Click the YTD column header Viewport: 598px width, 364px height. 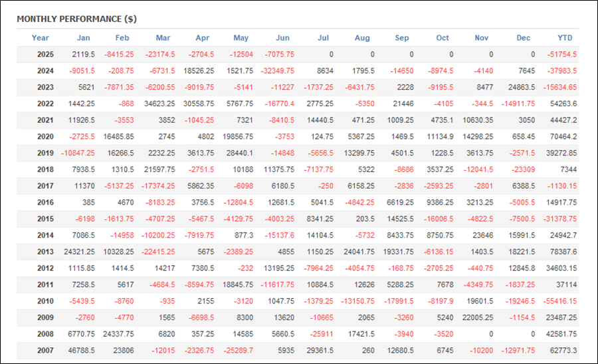pos(565,38)
